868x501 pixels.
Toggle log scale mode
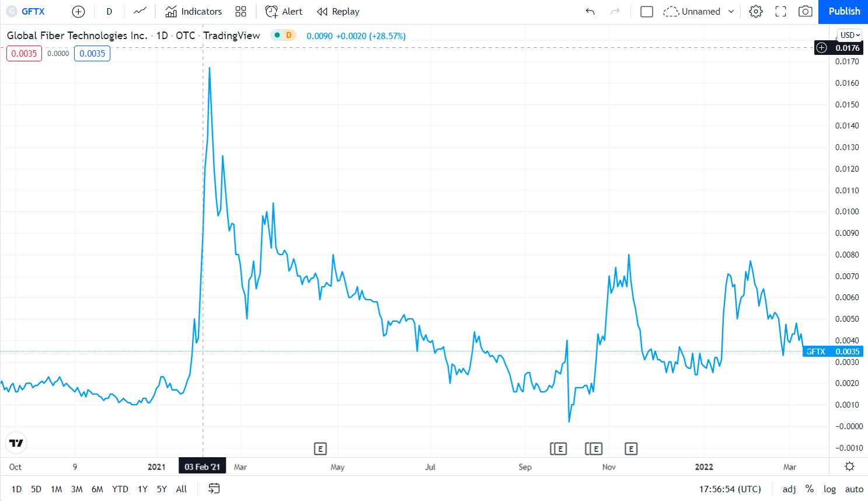pyautogui.click(x=829, y=489)
